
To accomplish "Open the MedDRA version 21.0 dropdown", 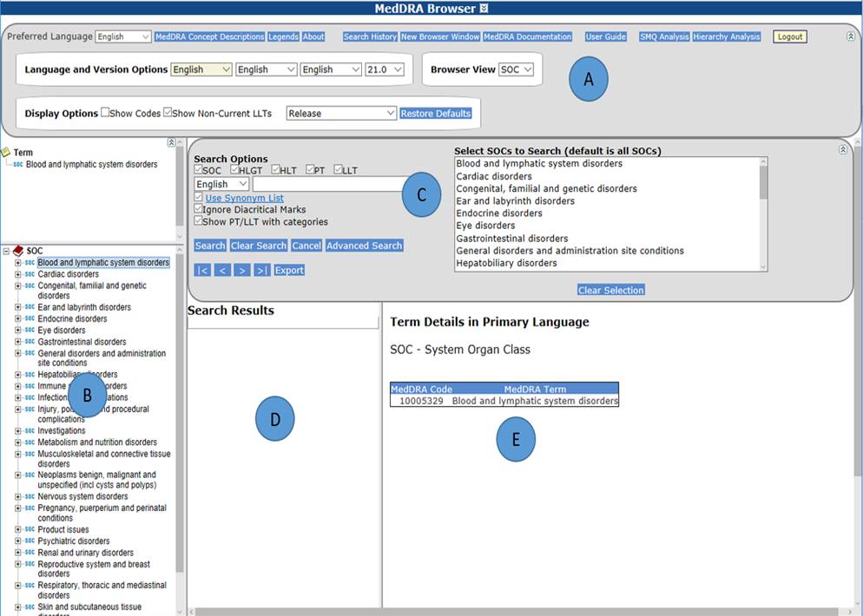I will pyautogui.click(x=386, y=69).
